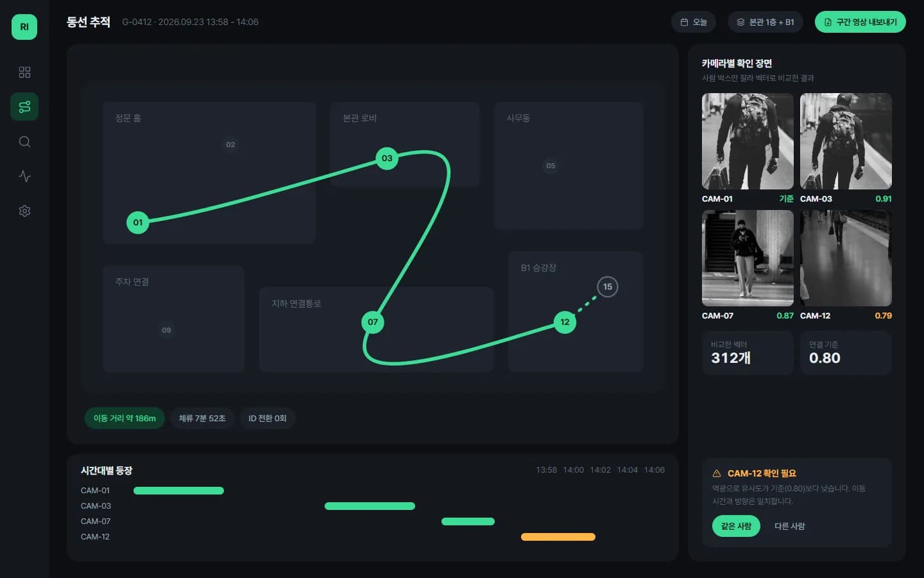Image resolution: width=924 pixels, height=578 pixels.
Task: Click the RI logo icon
Action: (24, 27)
